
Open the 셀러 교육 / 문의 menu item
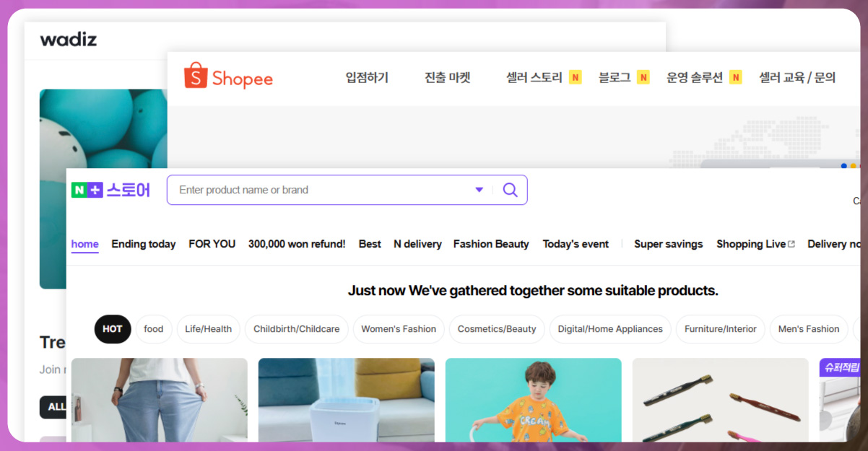coord(797,76)
